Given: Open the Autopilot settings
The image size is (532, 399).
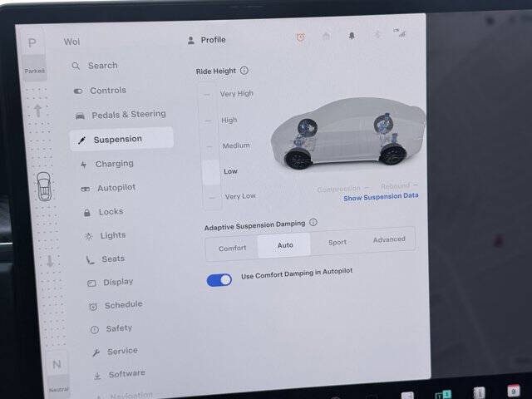Looking at the screenshot, I should [108, 188].
